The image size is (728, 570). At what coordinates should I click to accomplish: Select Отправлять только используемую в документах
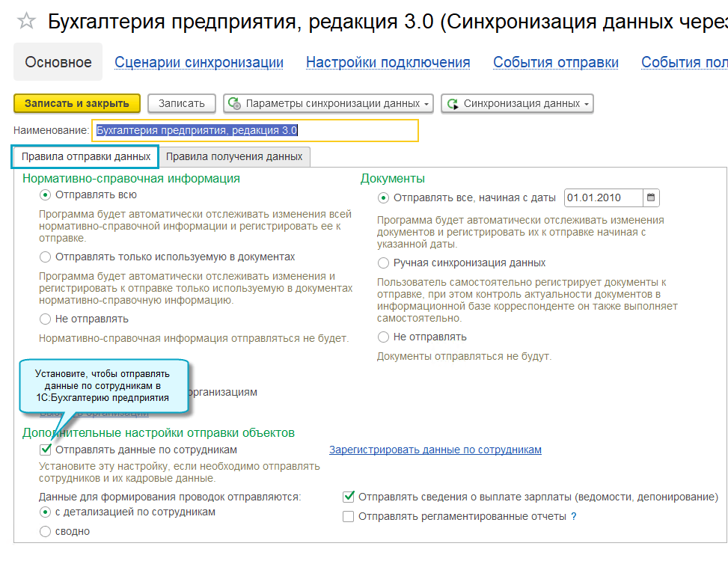click(45, 257)
